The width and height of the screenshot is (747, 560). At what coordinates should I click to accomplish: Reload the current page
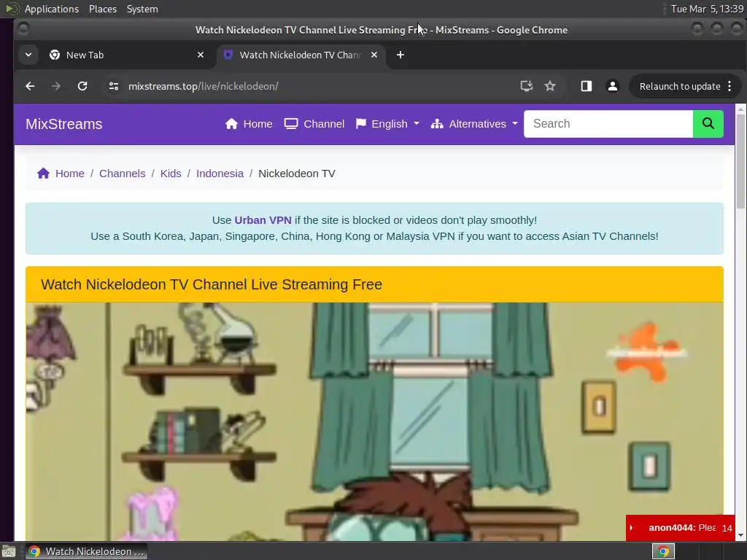click(x=82, y=86)
